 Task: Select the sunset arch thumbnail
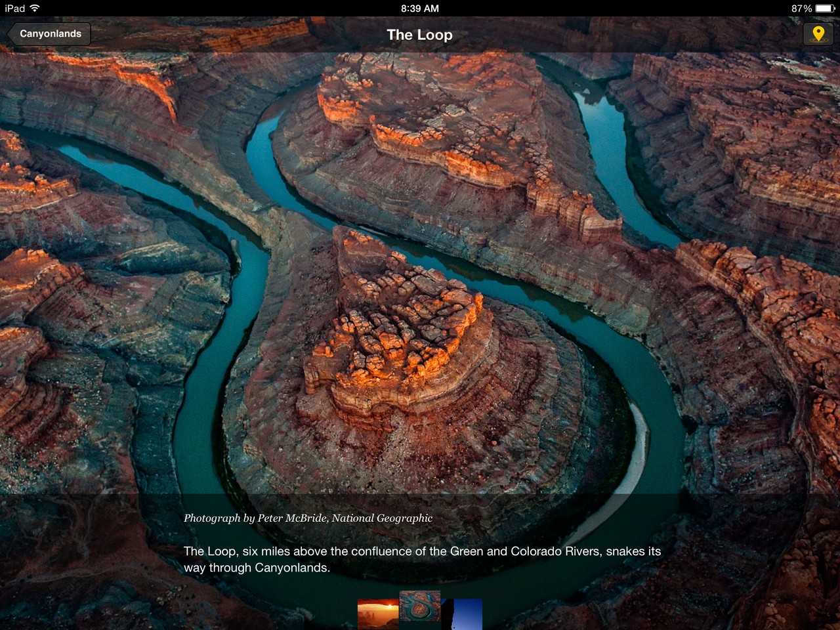tap(378, 614)
